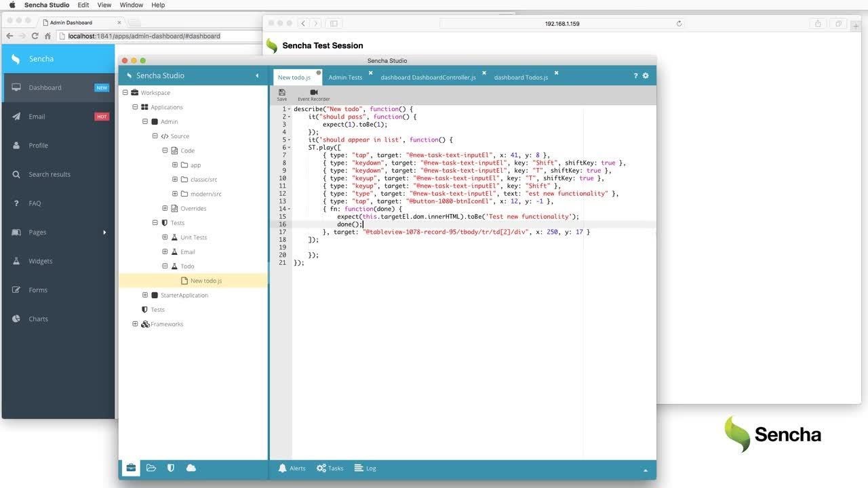Viewport: 868px width, 488px height.
Task: Select the workspace briefcase icon at bottom
Action: (x=131, y=468)
